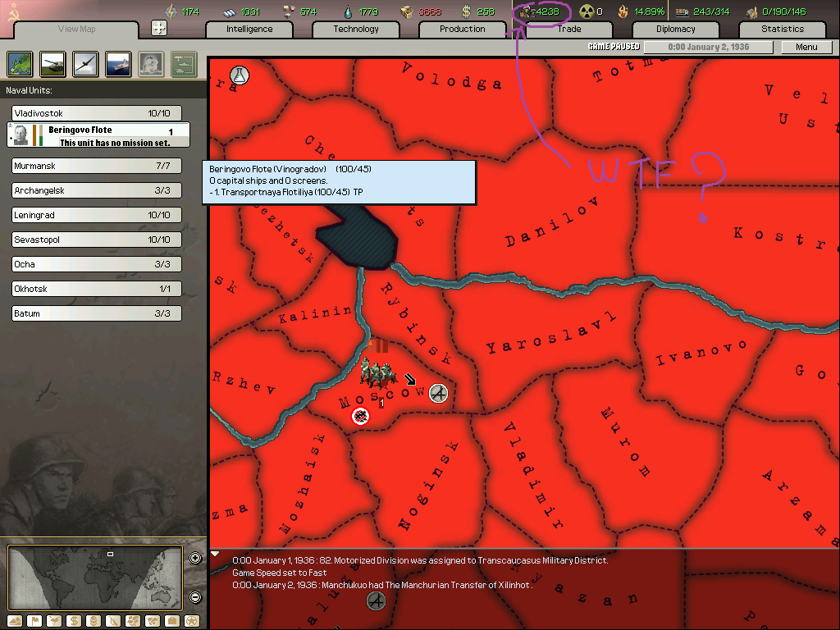This screenshot has width=840, height=630.
Task: Click the transport capacity train icon
Action: tap(682, 11)
